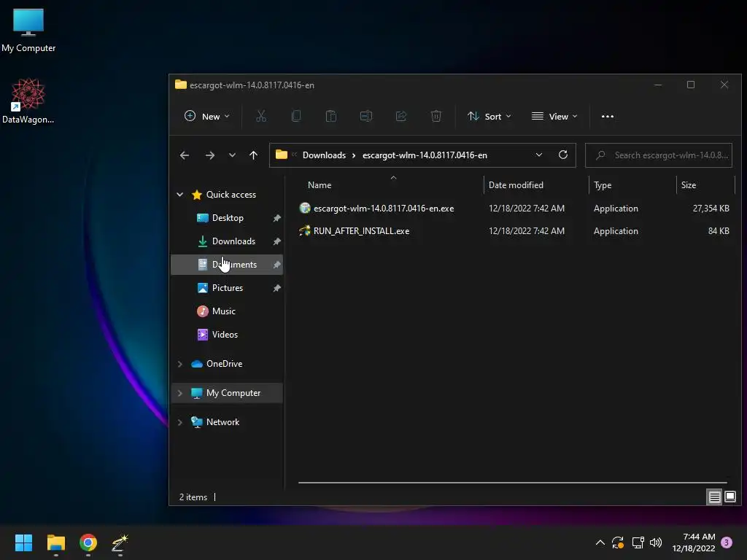Launch Google Chrome from taskbar
The width and height of the screenshot is (747, 560).
pos(88,542)
